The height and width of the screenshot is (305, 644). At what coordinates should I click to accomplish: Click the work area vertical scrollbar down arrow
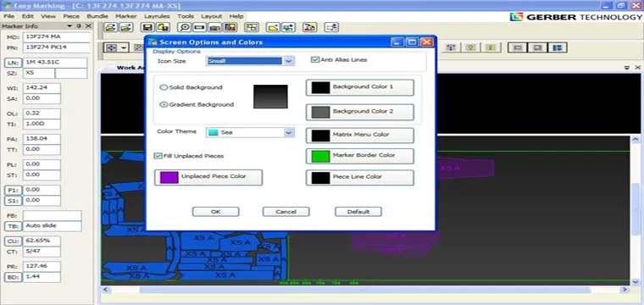pos(636,281)
